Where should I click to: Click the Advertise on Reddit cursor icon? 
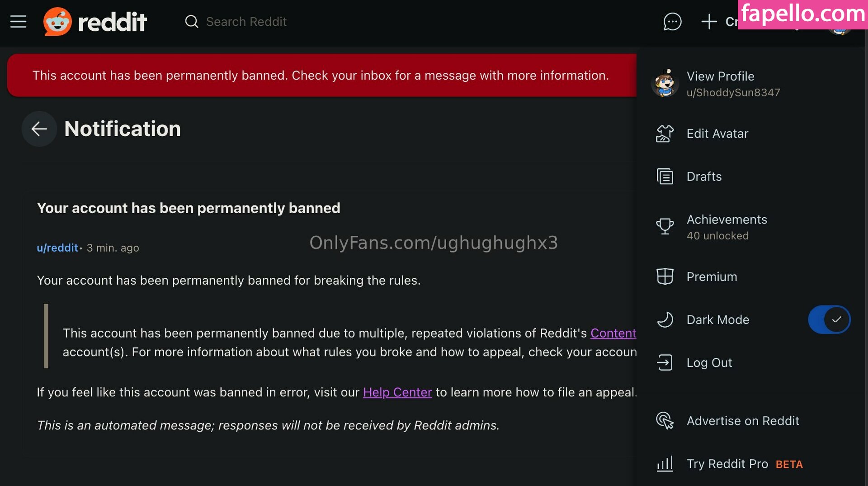665,420
